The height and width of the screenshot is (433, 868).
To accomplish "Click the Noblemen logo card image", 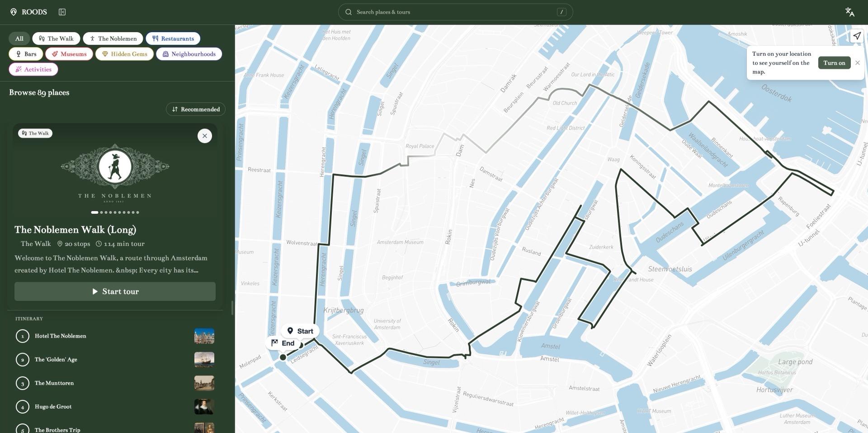I will (x=115, y=171).
